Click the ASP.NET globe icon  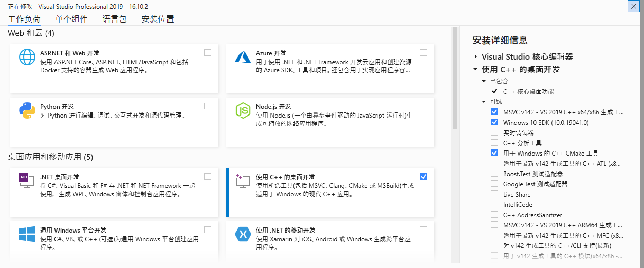[27, 56]
